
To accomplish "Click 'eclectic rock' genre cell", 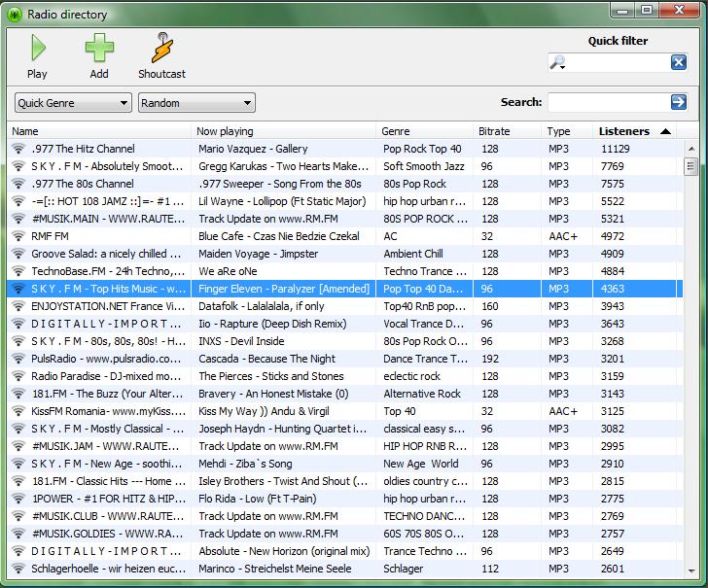I will 411,376.
